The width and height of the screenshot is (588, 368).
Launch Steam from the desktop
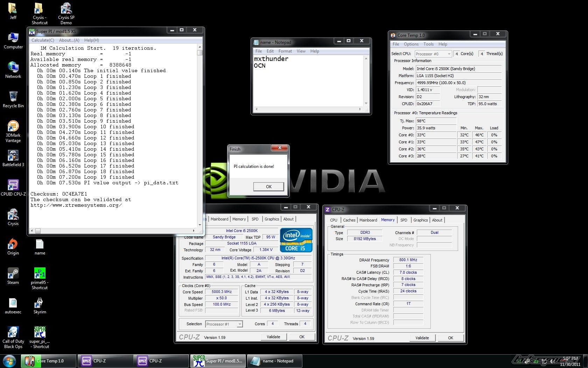click(13, 276)
